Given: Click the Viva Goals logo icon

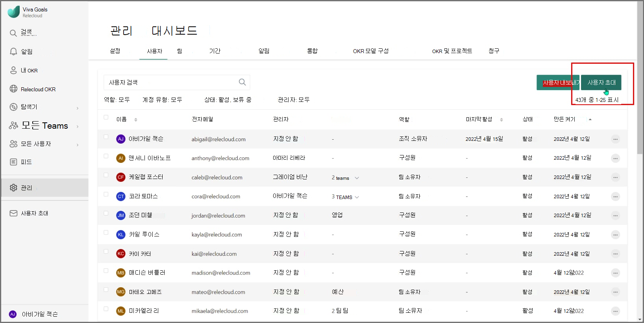Looking at the screenshot, I should coord(14,12).
